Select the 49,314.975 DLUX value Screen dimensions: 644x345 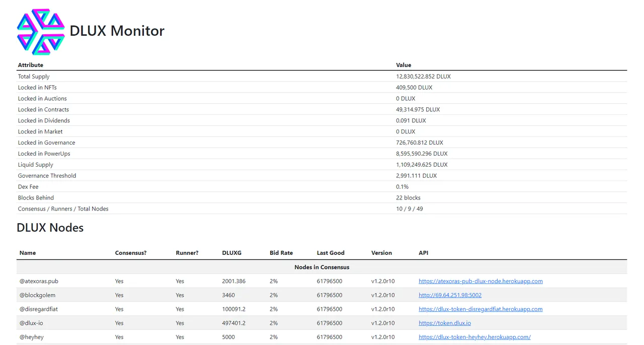418,110
